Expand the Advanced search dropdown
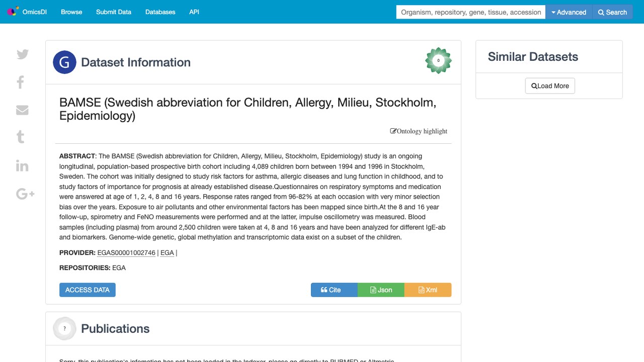The height and width of the screenshot is (362, 644). [569, 12]
